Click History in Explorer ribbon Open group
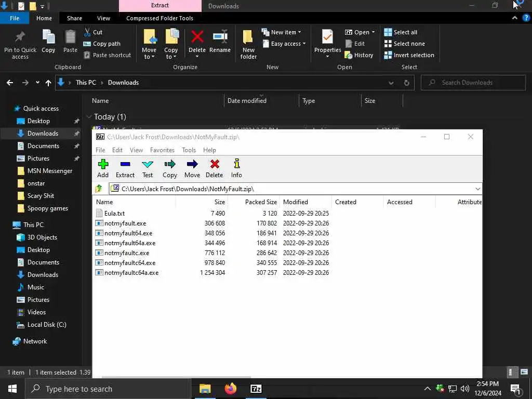 point(359,55)
